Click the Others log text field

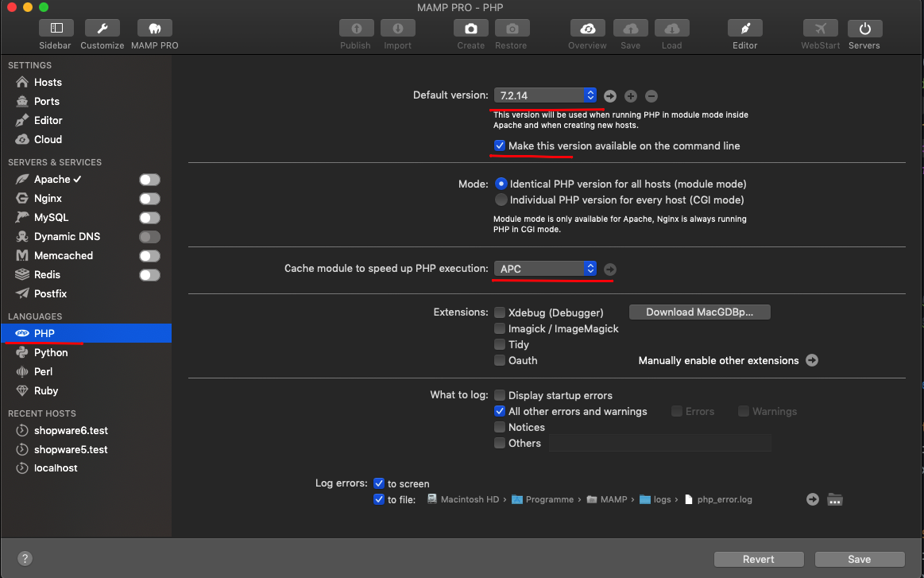(659, 443)
